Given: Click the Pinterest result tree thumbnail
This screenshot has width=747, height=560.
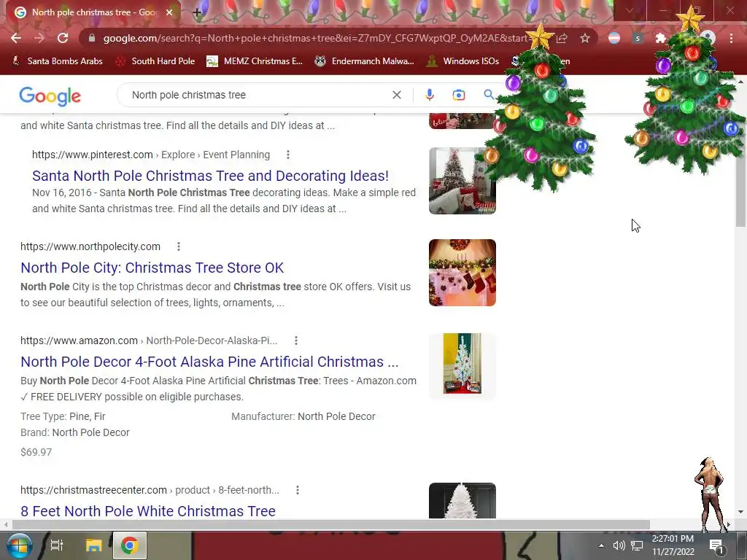Looking at the screenshot, I should (462, 181).
